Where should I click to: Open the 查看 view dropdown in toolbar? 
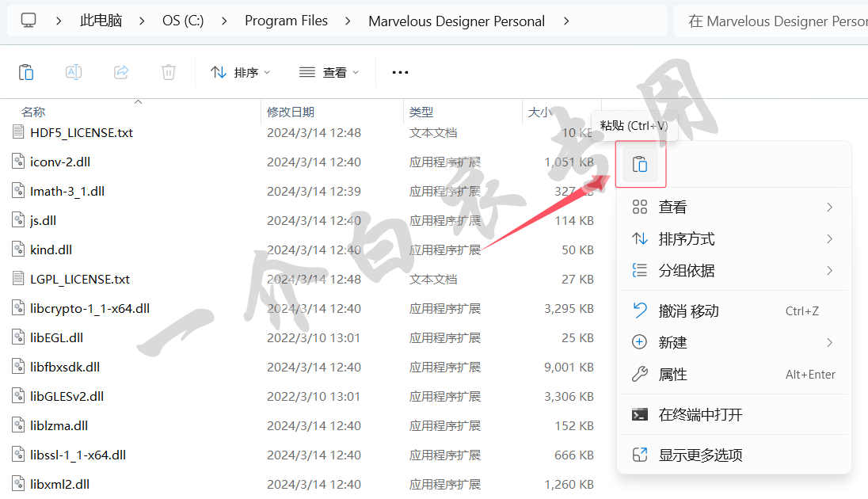pyautogui.click(x=329, y=72)
